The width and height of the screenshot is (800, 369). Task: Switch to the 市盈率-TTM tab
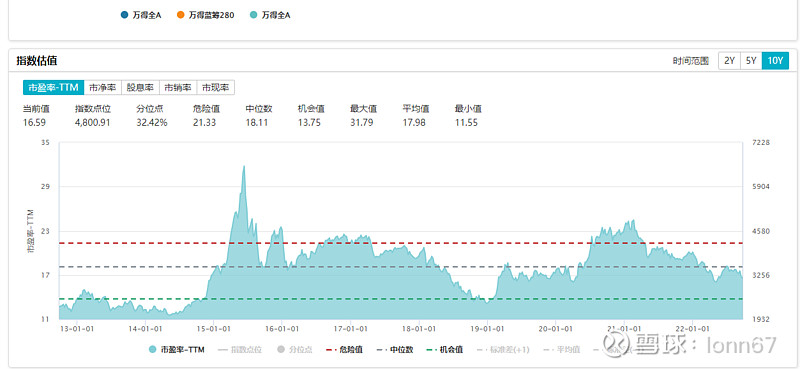(x=53, y=87)
